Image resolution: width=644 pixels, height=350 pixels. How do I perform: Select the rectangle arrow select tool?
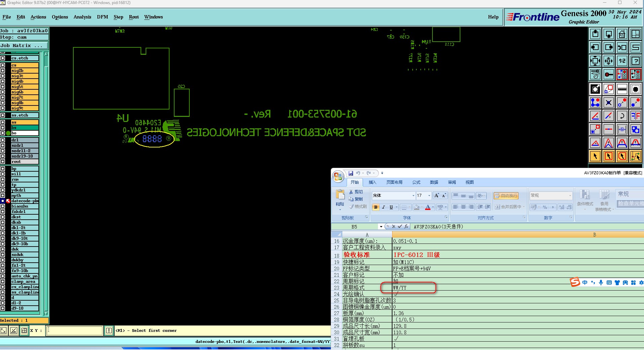pyautogui.click(x=609, y=156)
